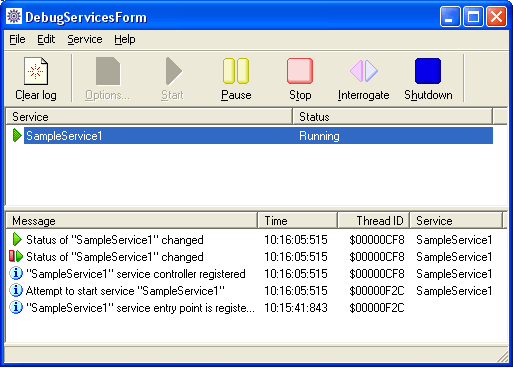513x368 pixels.
Task: Click info icon beside Attempt to start service
Action: (x=16, y=290)
